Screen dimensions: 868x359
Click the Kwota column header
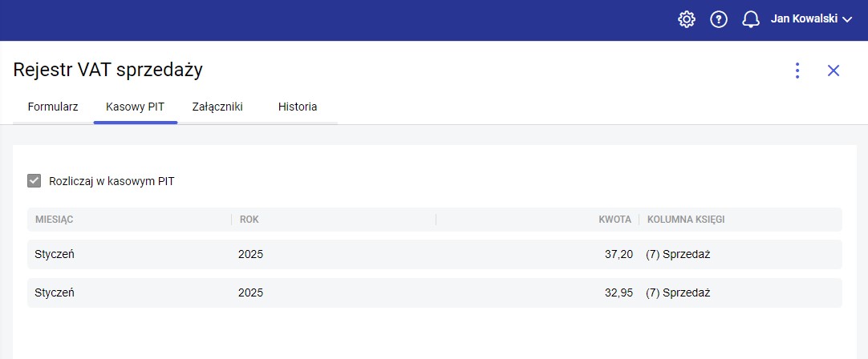(x=615, y=219)
